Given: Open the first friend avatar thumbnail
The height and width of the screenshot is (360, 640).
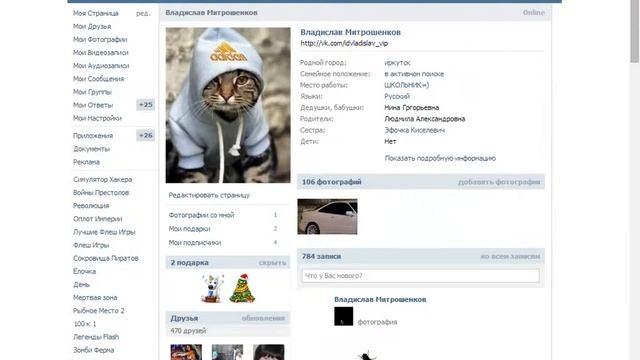Looking at the screenshot, I should click(186, 352).
